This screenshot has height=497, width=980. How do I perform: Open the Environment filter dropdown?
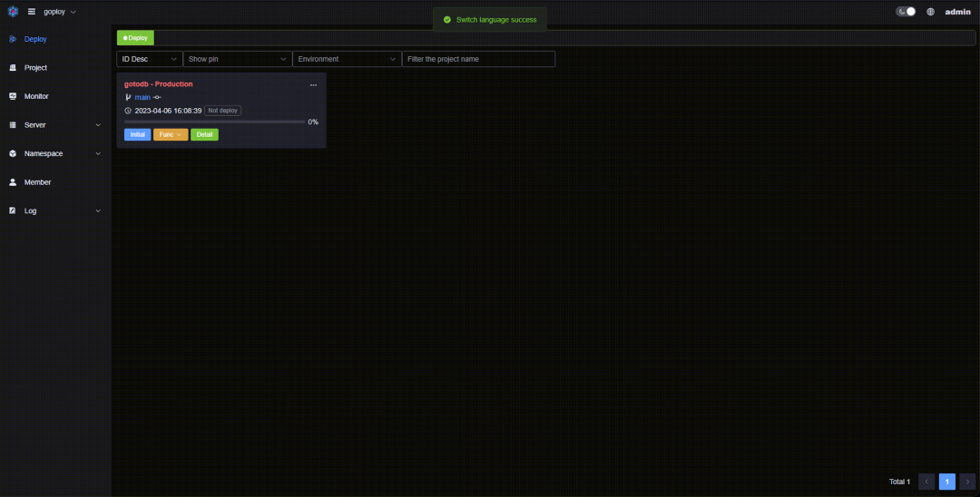pyautogui.click(x=347, y=59)
